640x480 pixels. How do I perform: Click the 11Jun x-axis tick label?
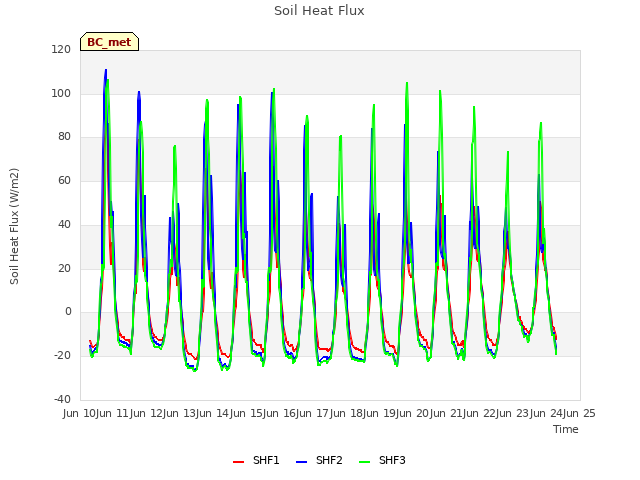tap(131, 413)
